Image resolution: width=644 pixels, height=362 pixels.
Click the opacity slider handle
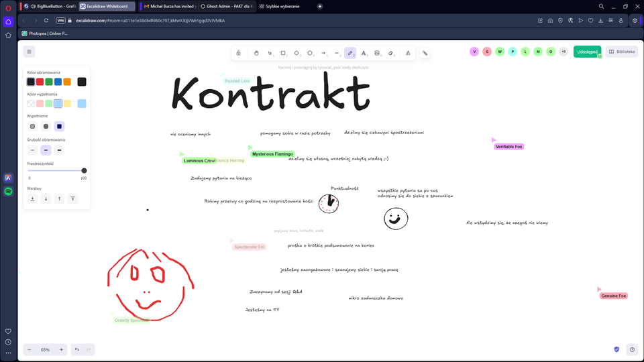85,170
